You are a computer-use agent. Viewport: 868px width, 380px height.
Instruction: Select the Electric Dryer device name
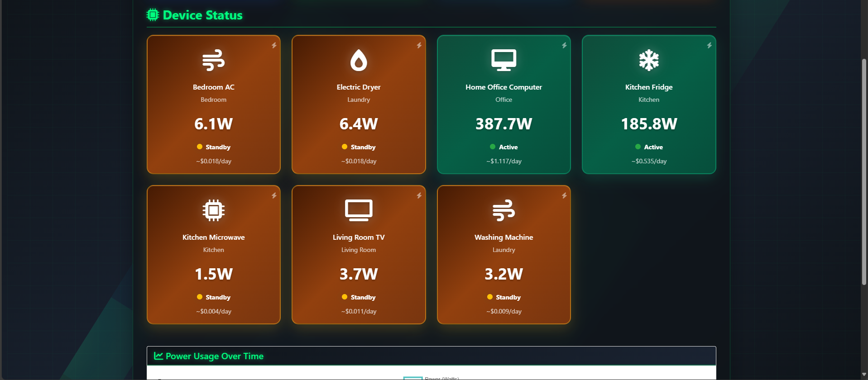click(x=359, y=87)
